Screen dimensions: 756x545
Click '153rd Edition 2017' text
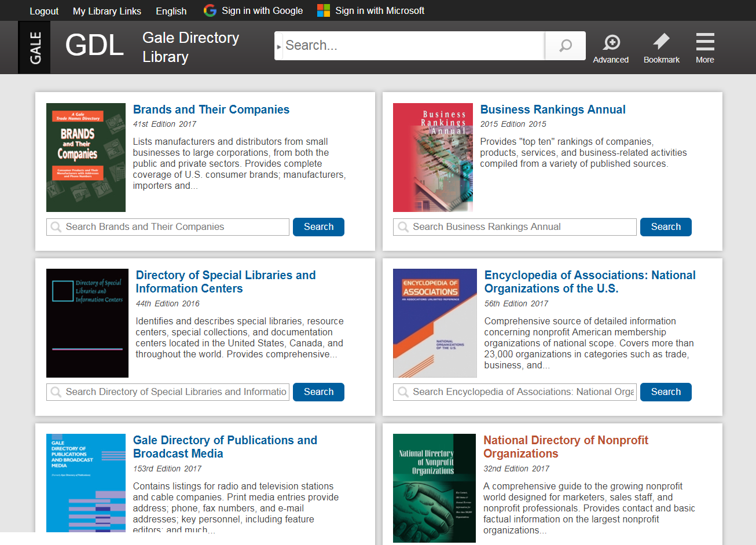pyautogui.click(x=167, y=469)
